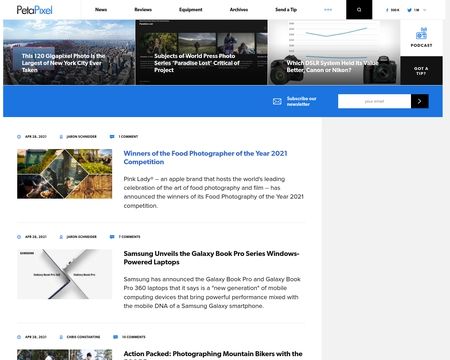Open the Archives menu item
Viewport: 450px width, 360px height.
239,10
